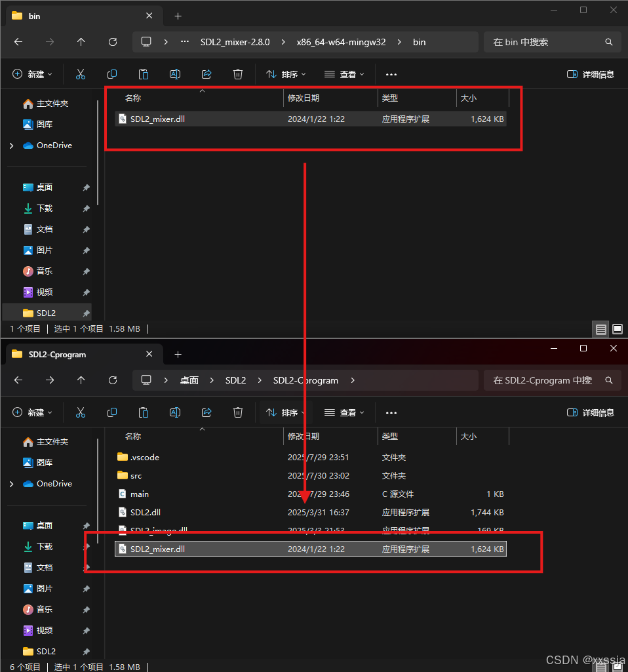Viewport: 628px width, 672px height.
Task: Open the 排序 sort dropdown
Action: pos(286,74)
